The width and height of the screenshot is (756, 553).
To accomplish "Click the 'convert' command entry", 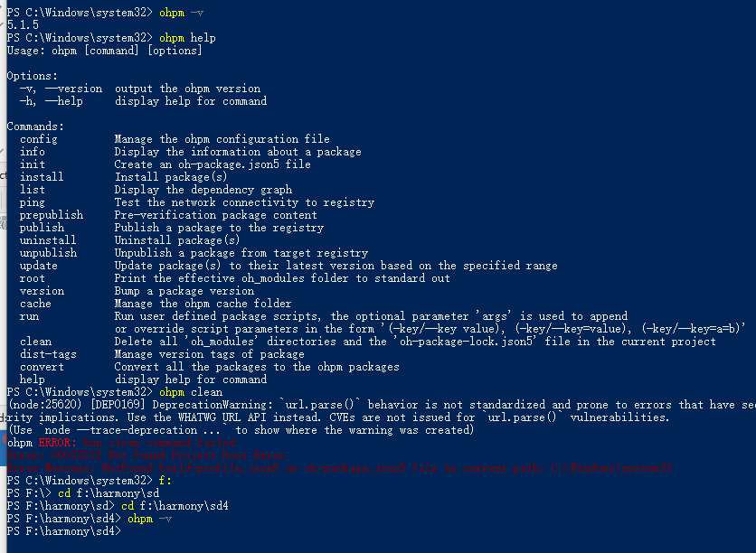I will point(42,367).
